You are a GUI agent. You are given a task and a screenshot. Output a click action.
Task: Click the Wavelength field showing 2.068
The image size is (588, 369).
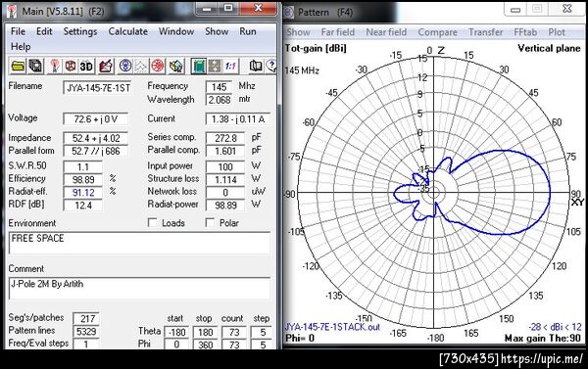[x=219, y=100]
